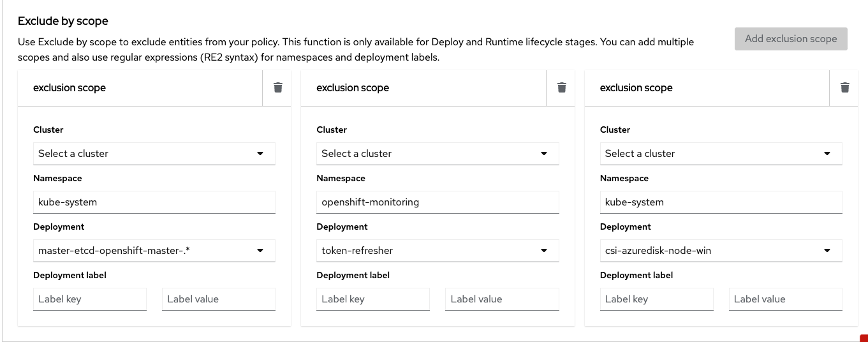Open cluster dropdown in third exclusion scope
This screenshot has width=868, height=342.
tap(721, 154)
